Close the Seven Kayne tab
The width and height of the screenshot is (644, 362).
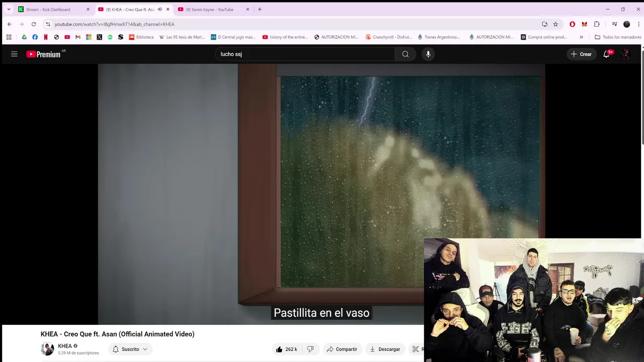point(248,10)
